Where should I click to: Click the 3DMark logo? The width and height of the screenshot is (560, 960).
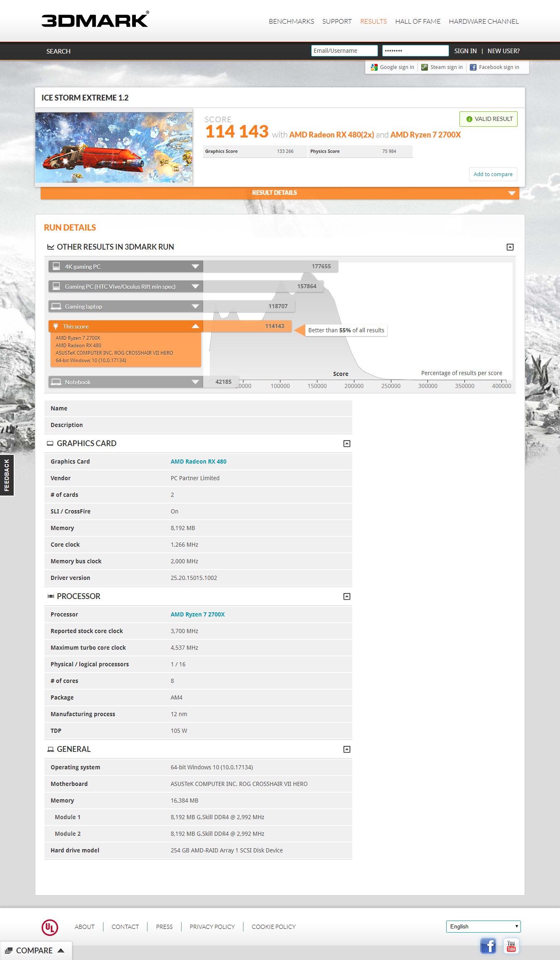pos(95,20)
